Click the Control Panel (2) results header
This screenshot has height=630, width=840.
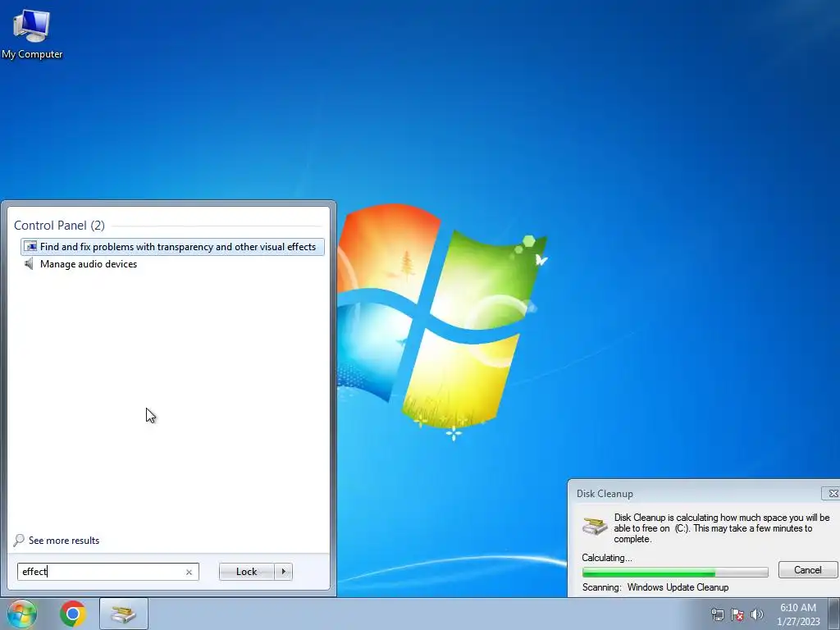59,226
